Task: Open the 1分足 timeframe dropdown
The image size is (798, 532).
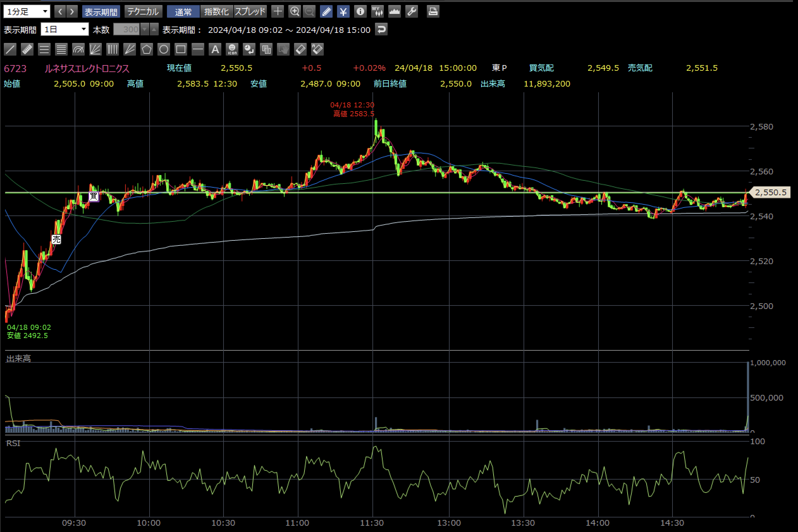Action: pos(27,12)
